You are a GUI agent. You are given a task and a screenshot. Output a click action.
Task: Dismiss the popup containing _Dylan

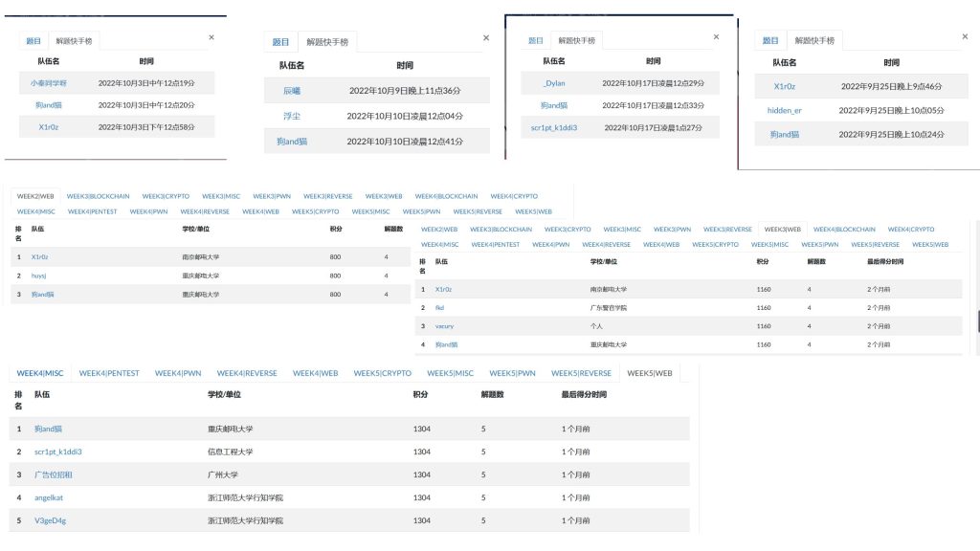click(716, 37)
